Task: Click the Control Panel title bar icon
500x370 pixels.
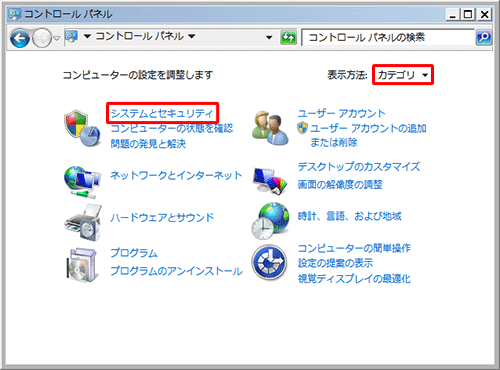Action: (15, 14)
